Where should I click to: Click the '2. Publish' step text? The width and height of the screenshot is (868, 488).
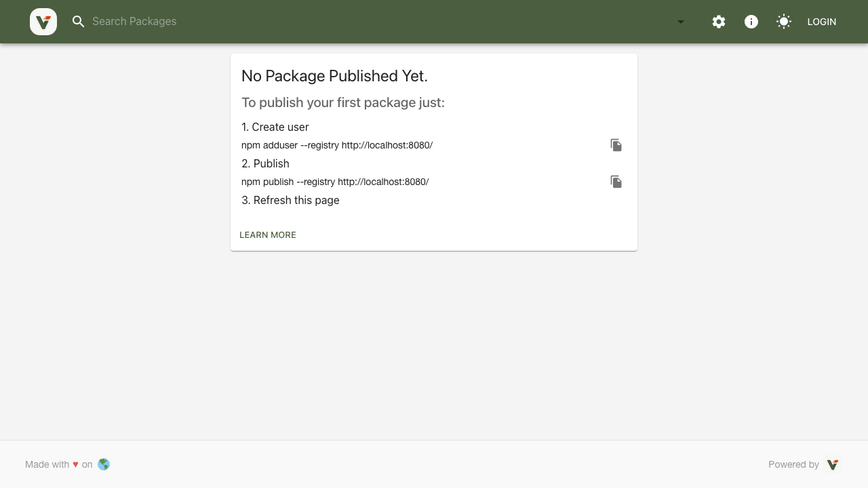tap(265, 163)
